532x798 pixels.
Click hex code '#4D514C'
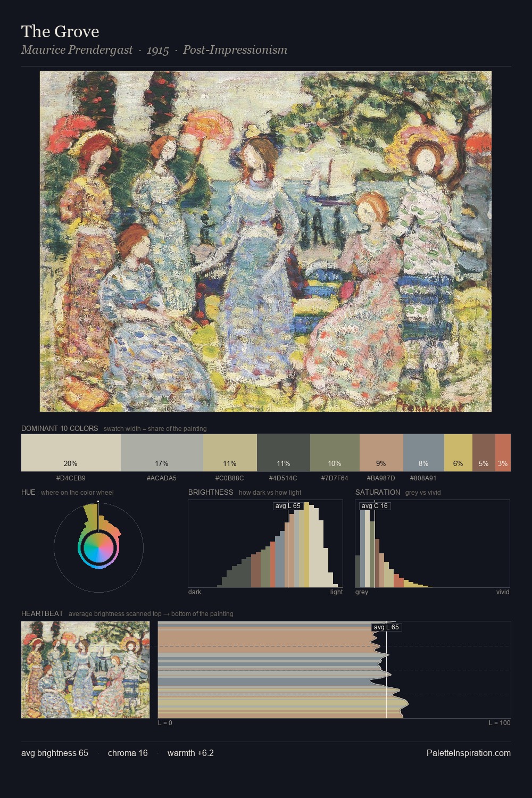[x=283, y=478]
